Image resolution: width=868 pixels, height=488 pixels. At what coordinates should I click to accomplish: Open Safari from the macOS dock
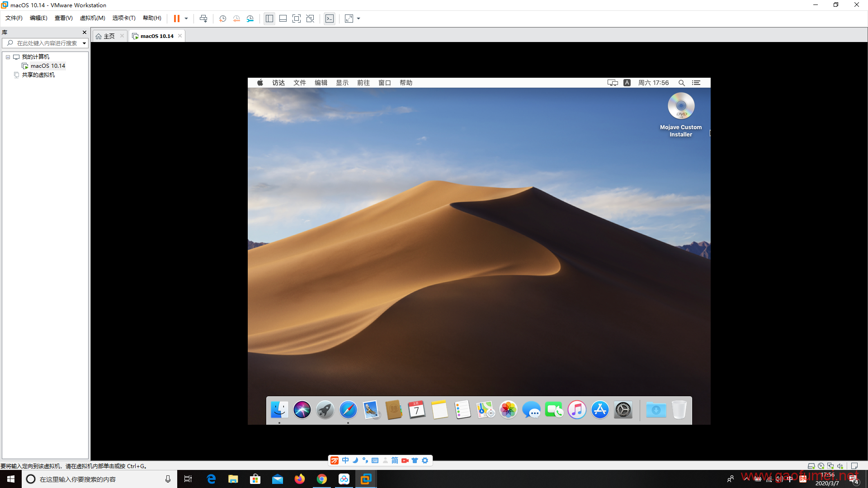pyautogui.click(x=348, y=410)
